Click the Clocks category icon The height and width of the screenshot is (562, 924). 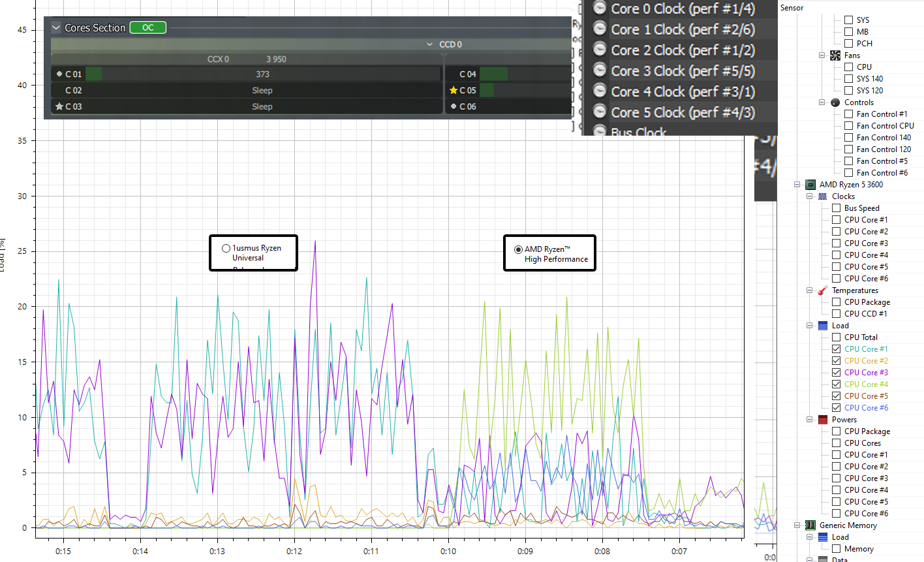823,196
